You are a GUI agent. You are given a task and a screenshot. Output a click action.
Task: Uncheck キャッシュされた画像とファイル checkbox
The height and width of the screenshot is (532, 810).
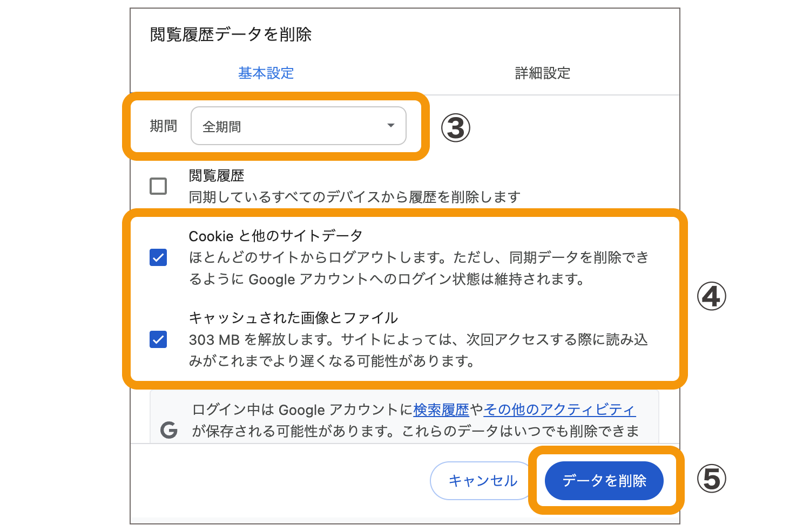pos(158,339)
